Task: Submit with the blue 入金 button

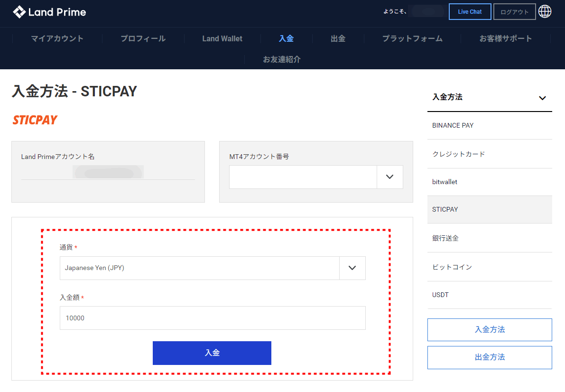Action: coord(212,353)
